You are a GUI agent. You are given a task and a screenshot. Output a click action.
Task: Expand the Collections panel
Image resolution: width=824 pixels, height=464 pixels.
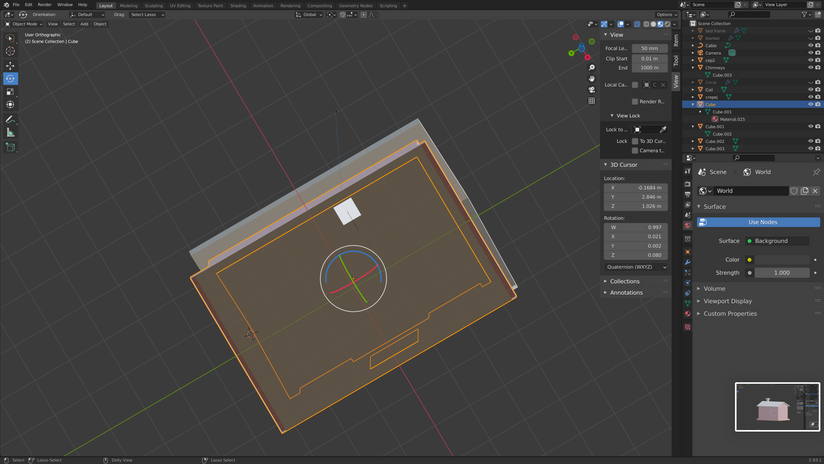tap(624, 281)
